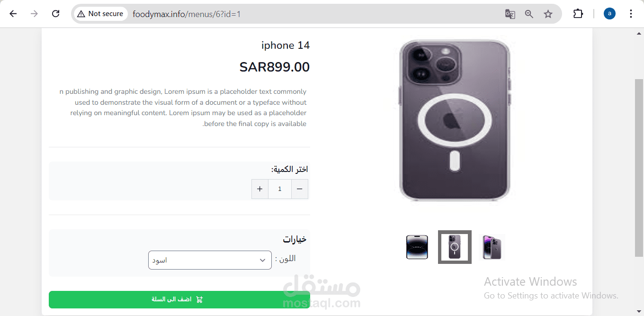644x316 pixels.
Task: Open the profile avatar menu
Action: (x=609, y=14)
